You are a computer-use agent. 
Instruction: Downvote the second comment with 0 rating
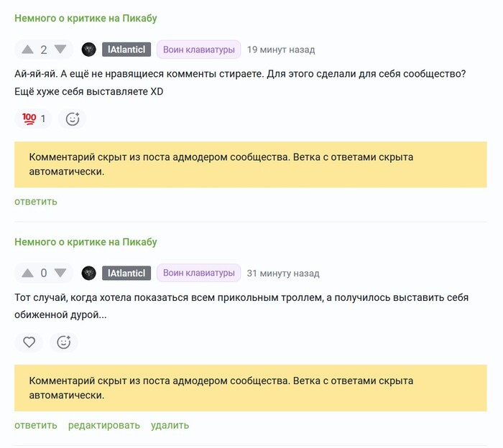[60, 273]
